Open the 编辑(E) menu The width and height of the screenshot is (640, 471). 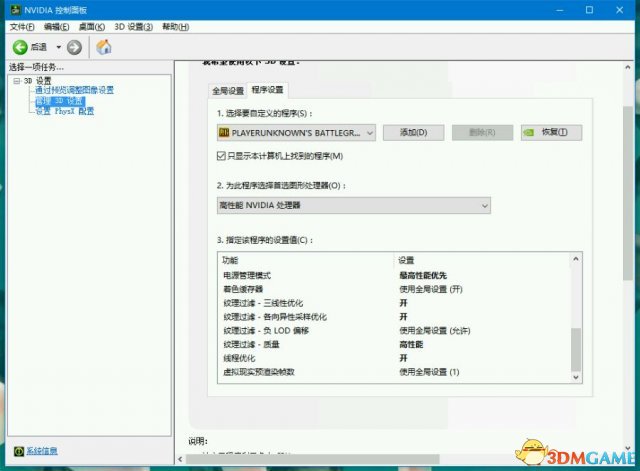tap(56, 27)
